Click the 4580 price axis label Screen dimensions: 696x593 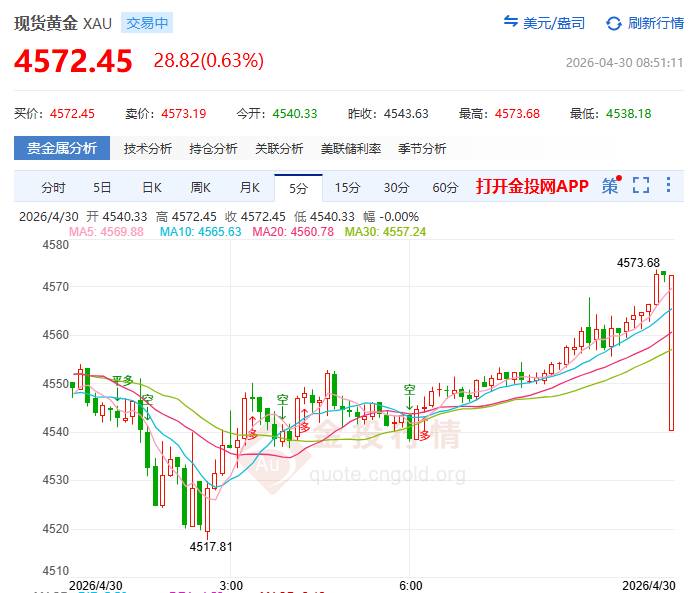point(56,245)
